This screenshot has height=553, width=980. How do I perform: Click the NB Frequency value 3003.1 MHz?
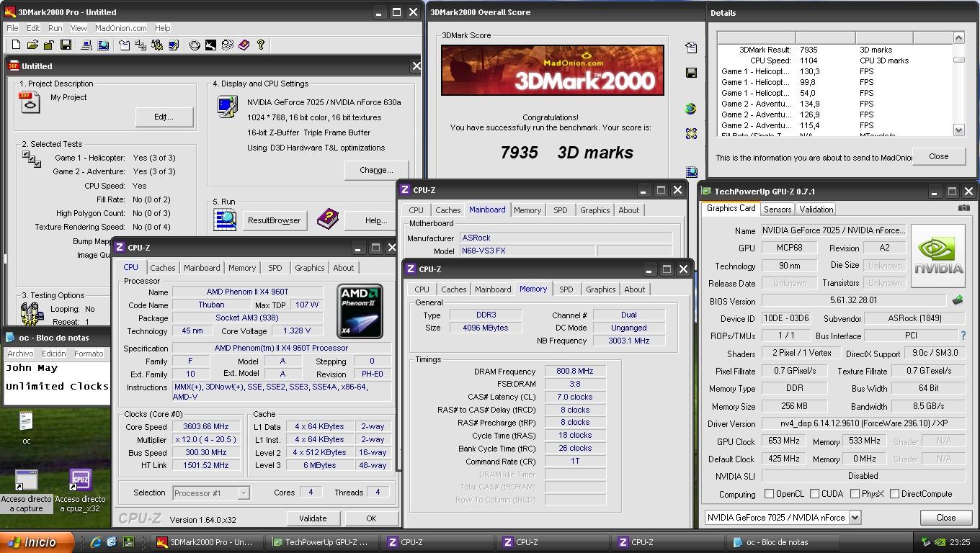pyautogui.click(x=629, y=341)
